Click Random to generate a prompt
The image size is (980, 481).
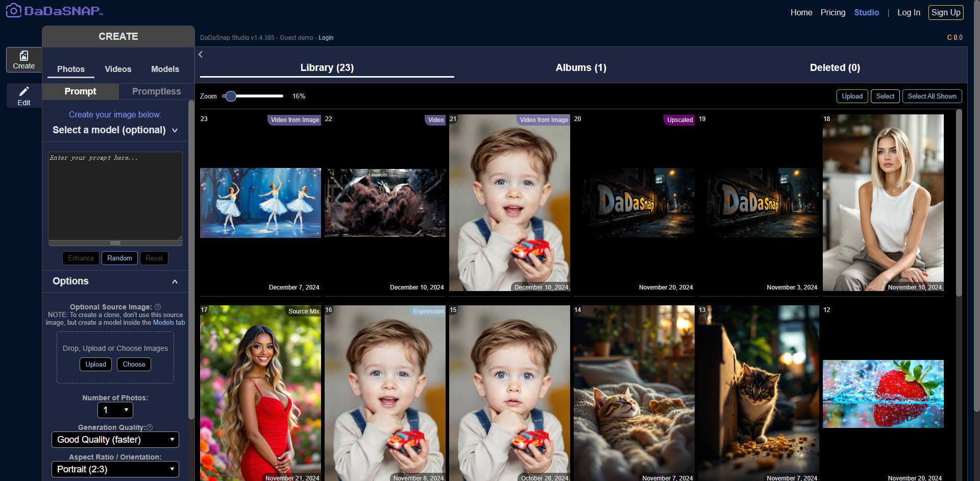coord(119,258)
